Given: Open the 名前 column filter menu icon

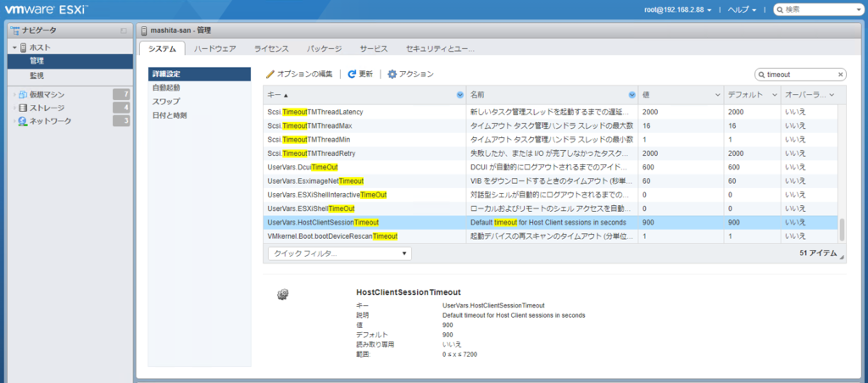Looking at the screenshot, I should (x=632, y=95).
